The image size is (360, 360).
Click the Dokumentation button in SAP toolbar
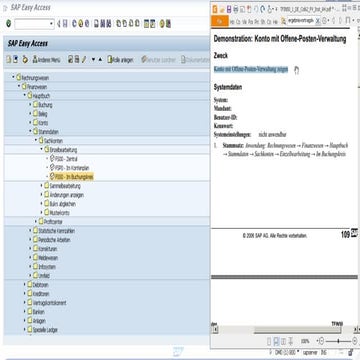click(x=195, y=60)
